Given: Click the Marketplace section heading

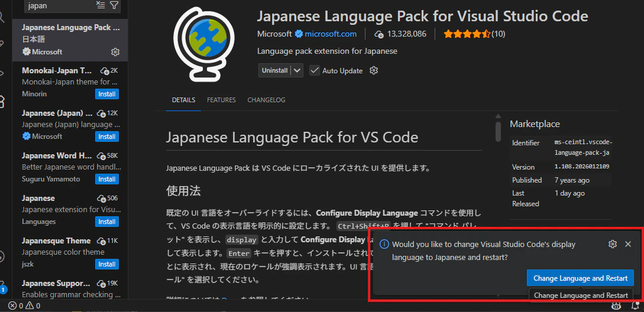Looking at the screenshot, I should [x=535, y=124].
